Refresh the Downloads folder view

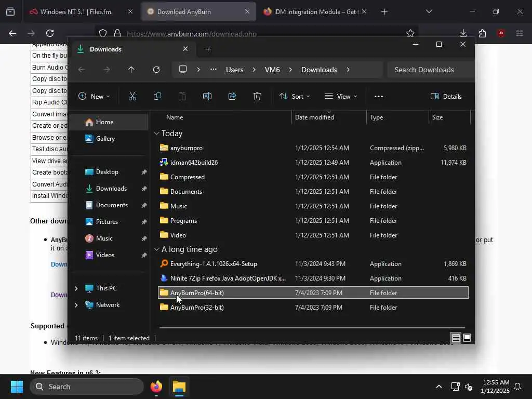click(156, 70)
